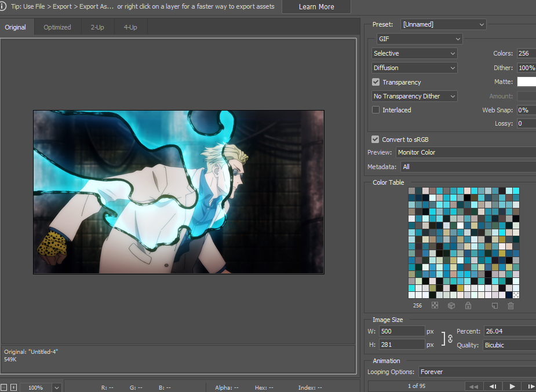Add new color to color table icon
The height and width of the screenshot is (392, 536).
(x=494, y=306)
